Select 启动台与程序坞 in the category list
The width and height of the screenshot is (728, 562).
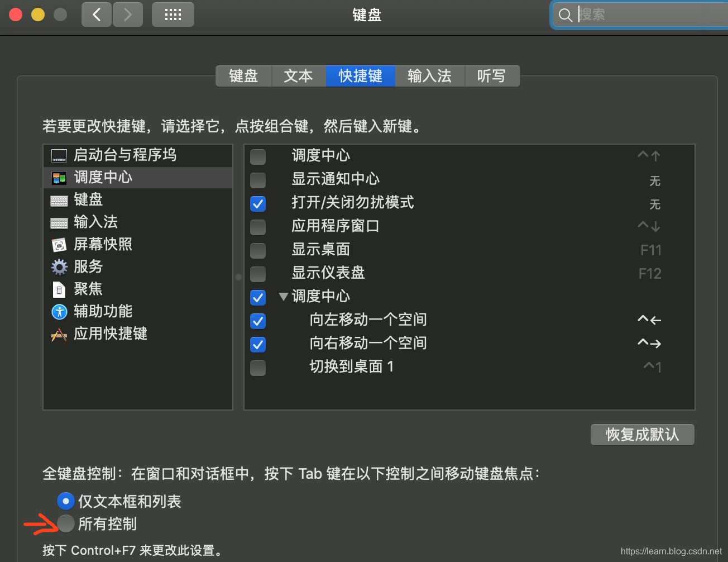coord(138,155)
